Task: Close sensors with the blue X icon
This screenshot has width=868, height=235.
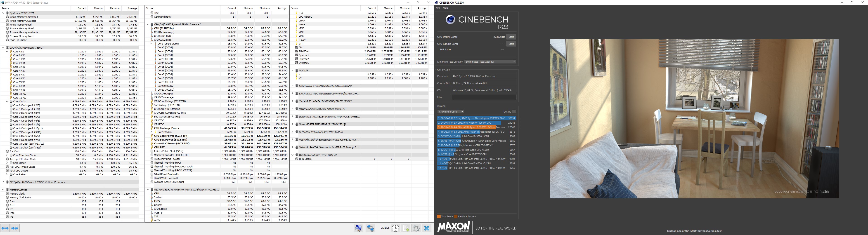Action: point(427,228)
